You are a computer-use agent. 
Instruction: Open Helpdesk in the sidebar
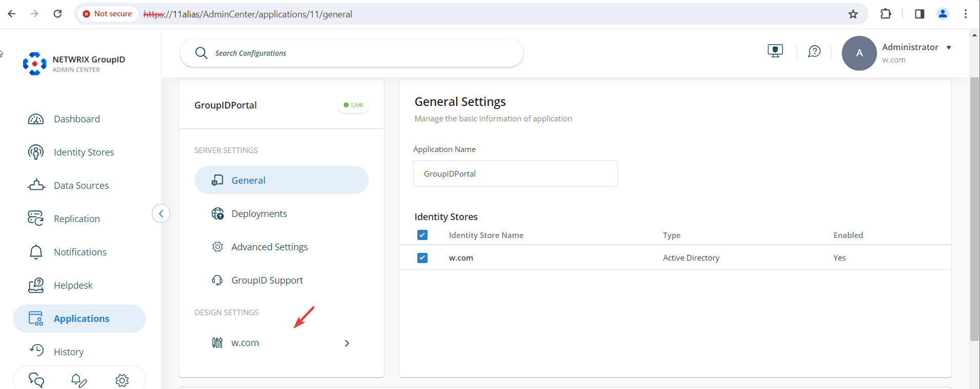tap(79, 286)
